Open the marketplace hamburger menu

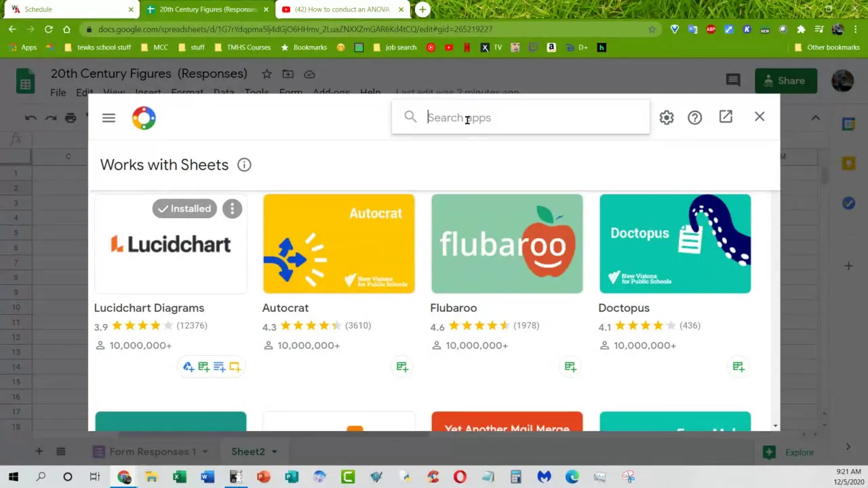pos(108,118)
